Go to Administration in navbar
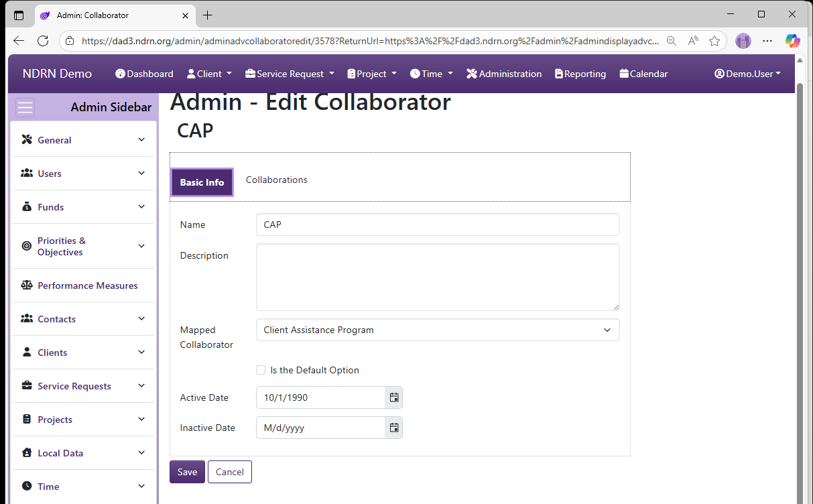 click(x=504, y=74)
